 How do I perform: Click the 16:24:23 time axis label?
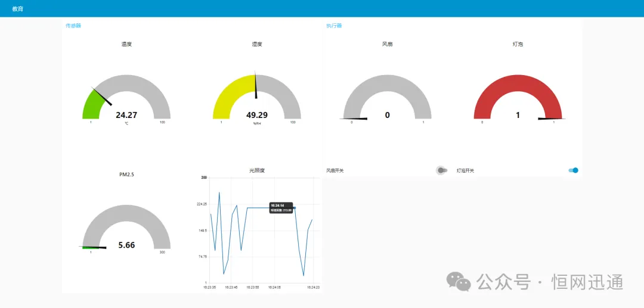[x=313, y=287]
